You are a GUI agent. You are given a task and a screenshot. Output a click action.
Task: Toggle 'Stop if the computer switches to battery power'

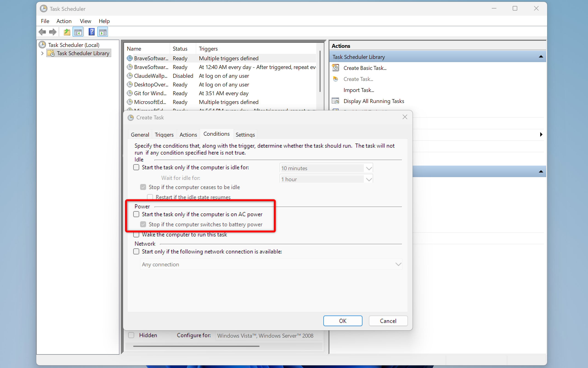[x=143, y=224]
